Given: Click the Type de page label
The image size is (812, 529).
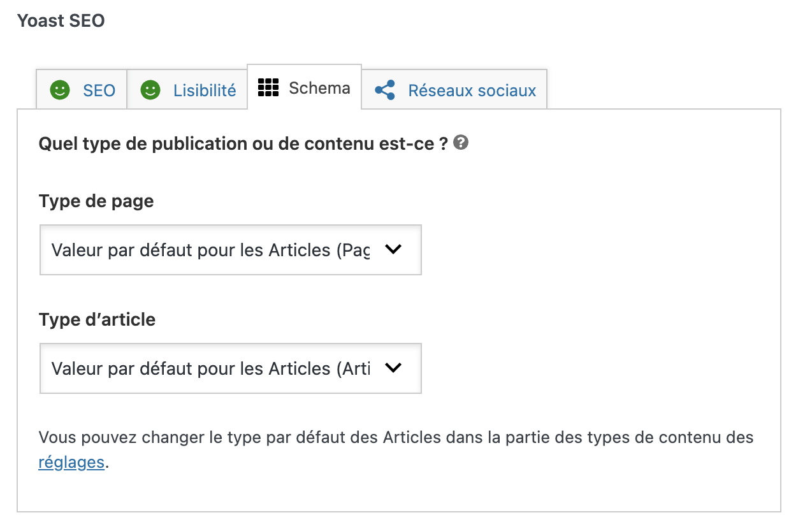Looking at the screenshot, I should pyautogui.click(x=96, y=201).
